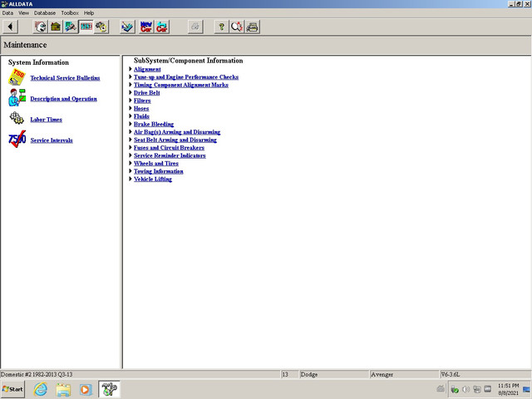Open the Toolbox menu
This screenshot has width=532, height=399.
70,13
